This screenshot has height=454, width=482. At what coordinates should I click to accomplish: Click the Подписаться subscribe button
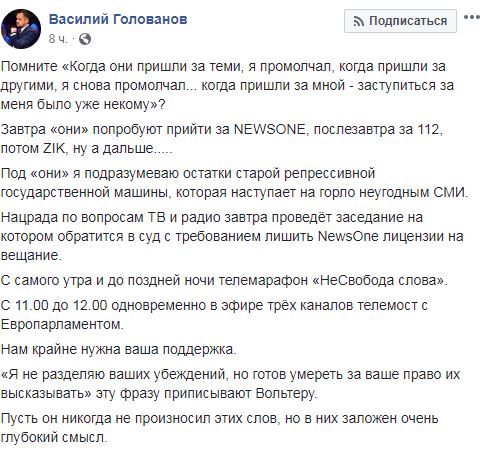point(400,21)
